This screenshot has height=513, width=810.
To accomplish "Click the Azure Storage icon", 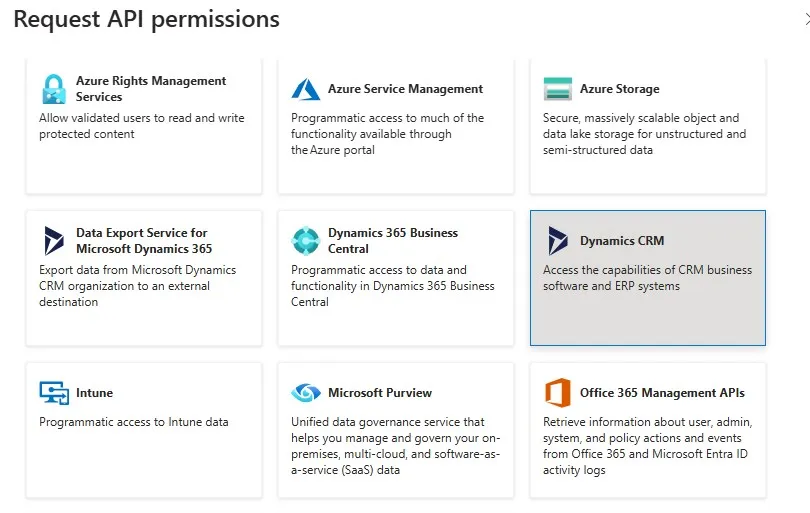I will [557, 89].
